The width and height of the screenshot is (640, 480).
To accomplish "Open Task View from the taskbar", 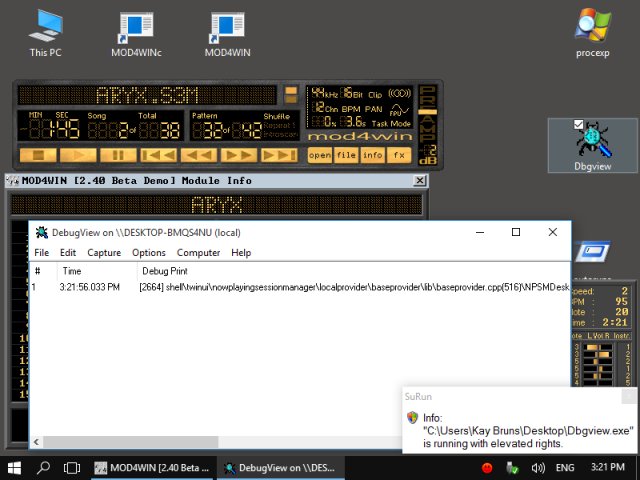I will point(72,468).
